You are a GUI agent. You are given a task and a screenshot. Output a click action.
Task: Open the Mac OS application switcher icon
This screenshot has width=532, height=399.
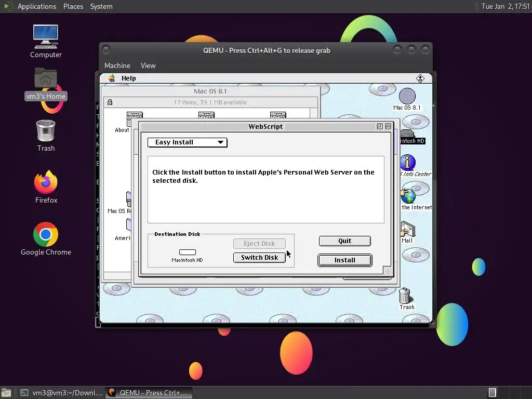click(420, 78)
